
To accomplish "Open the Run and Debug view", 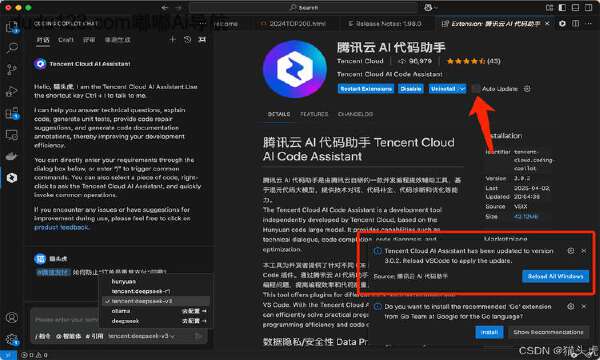I will pyautogui.click(x=12, y=91).
